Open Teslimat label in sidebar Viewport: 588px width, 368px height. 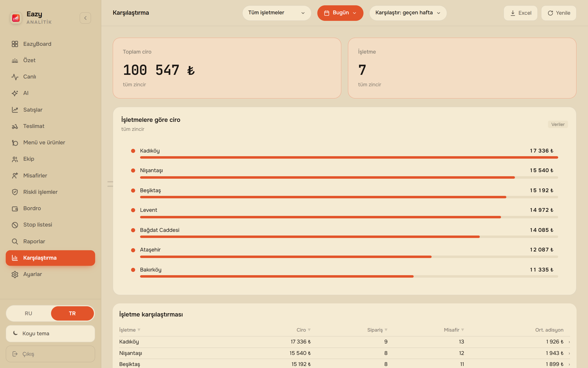pos(34,126)
